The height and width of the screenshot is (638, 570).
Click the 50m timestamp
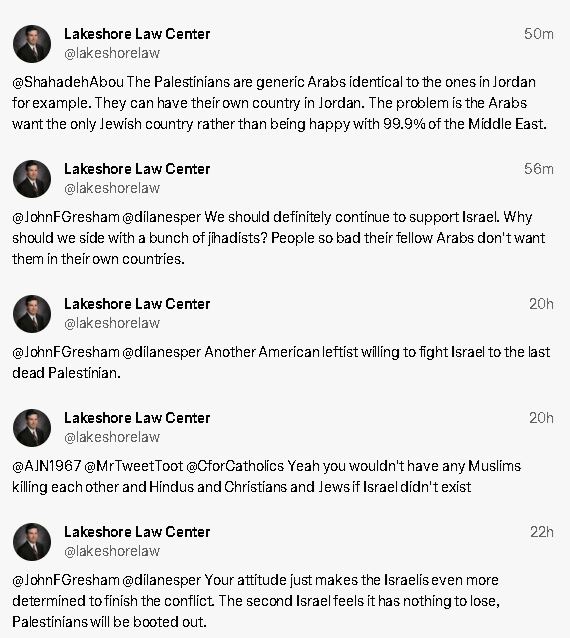(x=539, y=34)
